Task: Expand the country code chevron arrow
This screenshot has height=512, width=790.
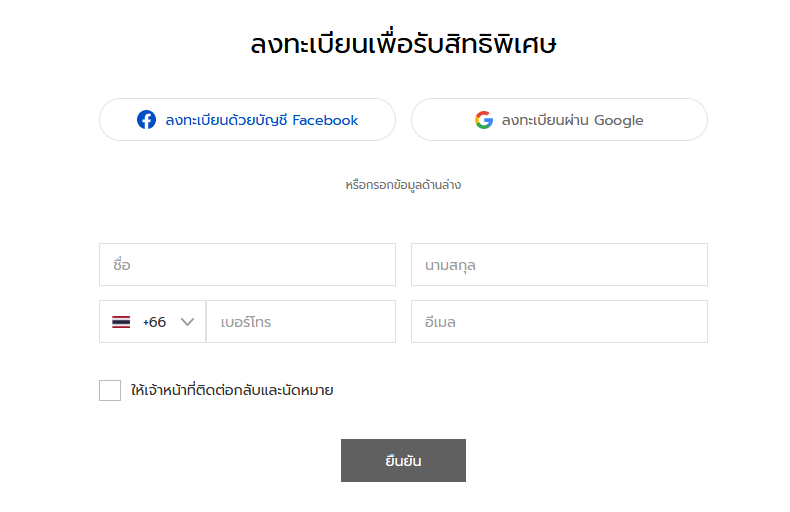Action: [x=187, y=322]
